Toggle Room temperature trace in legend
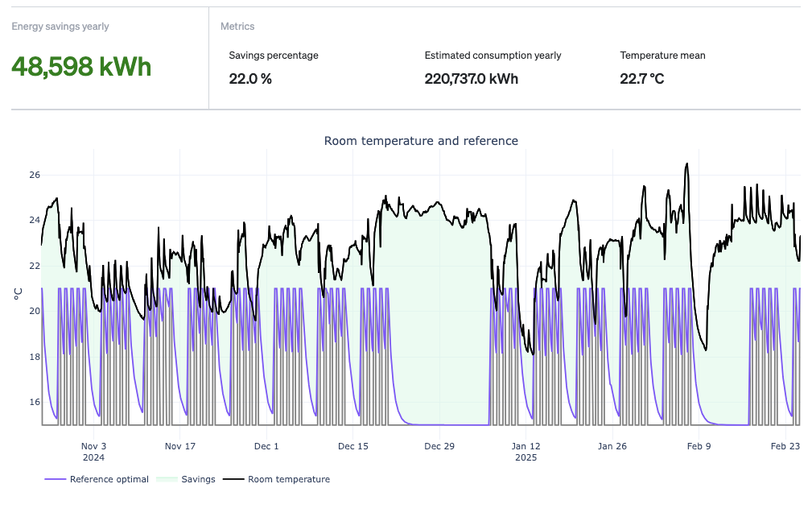 [x=288, y=479]
